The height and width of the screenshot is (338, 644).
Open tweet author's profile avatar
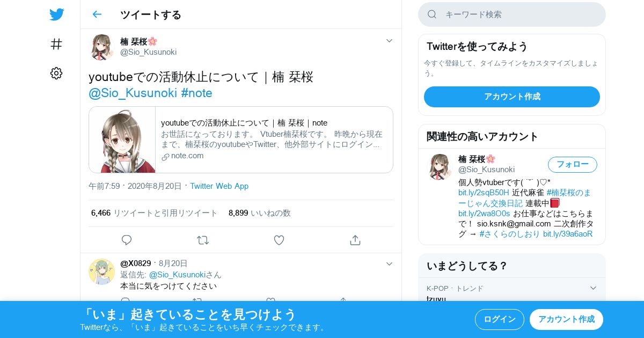pyautogui.click(x=101, y=47)
